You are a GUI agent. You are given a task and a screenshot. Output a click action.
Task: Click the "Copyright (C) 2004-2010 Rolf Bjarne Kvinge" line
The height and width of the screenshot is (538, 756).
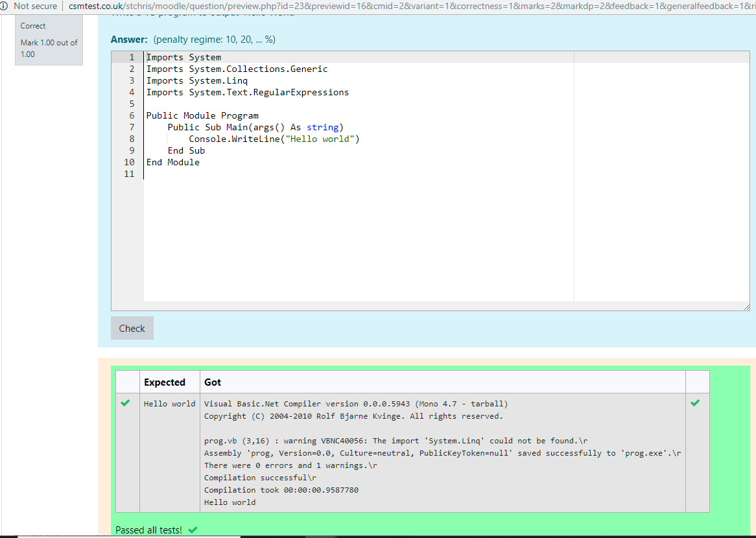(353, 416)
